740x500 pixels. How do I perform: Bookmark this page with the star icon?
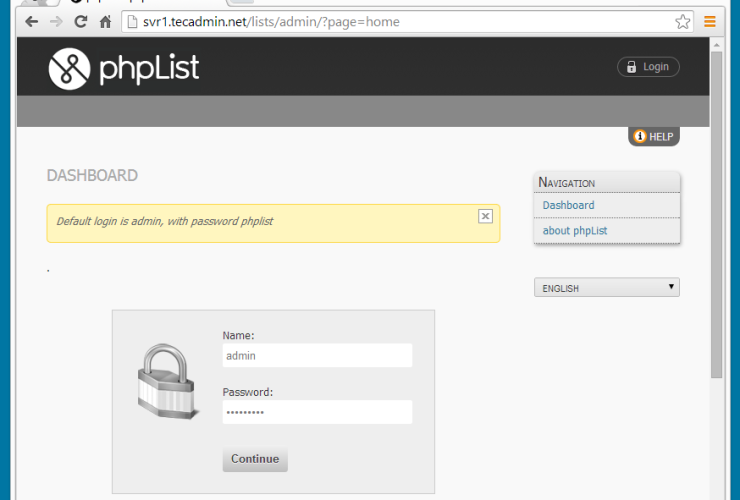click(x=683, y=21)
